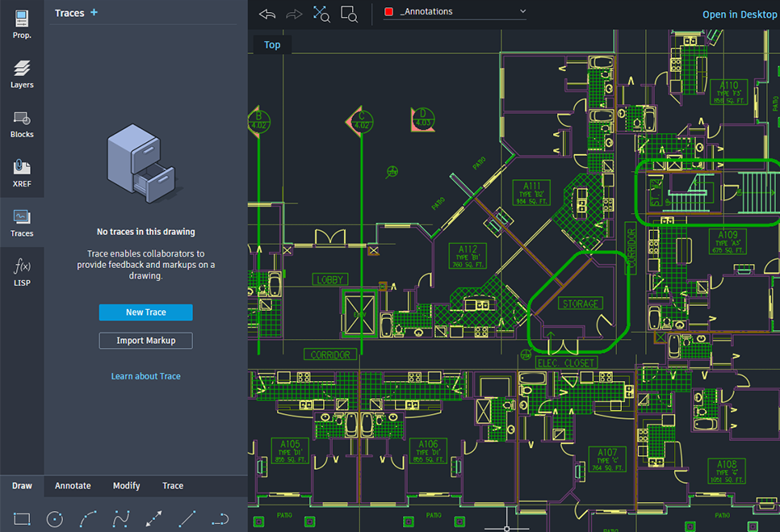Image resolution: width=780 pixels, height=532 pixels.
Task: Switch to the Annotate tab
Action: 73,486
